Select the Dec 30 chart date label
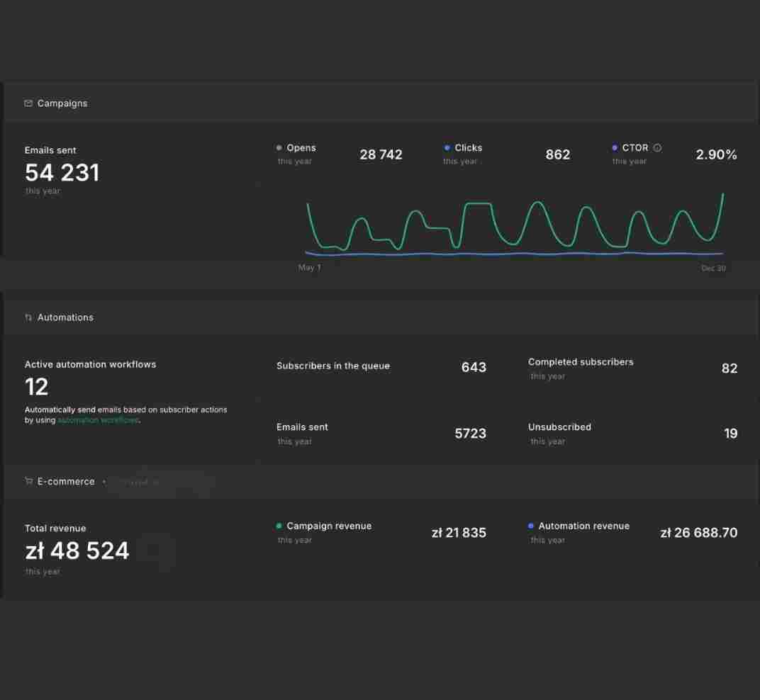Viewport: 760px width, 700px height. pyautogui.click(x=713, y=268)
